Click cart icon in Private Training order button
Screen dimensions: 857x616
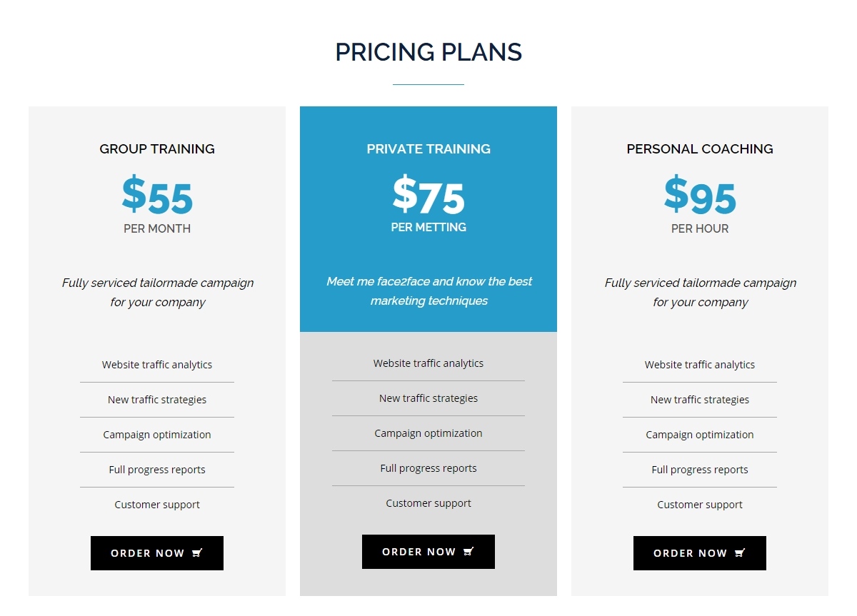pyautogui.click(x=469, y=552)
